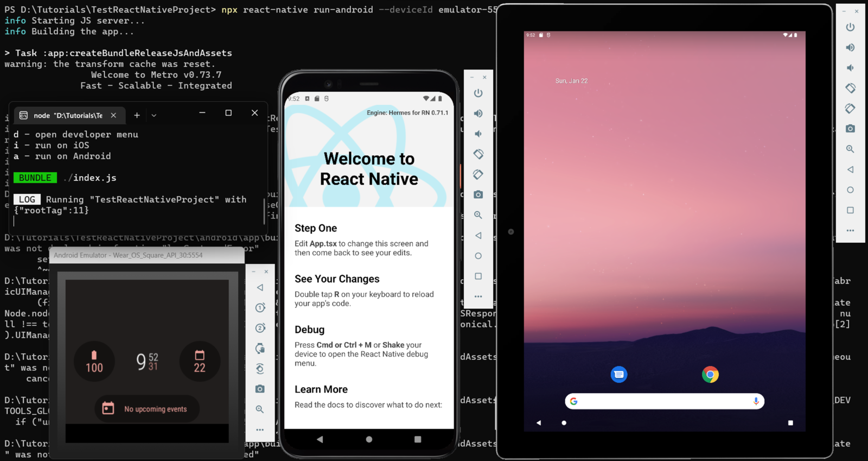Take screenshot of Wear OS emulator

click(x=260, y=389)
